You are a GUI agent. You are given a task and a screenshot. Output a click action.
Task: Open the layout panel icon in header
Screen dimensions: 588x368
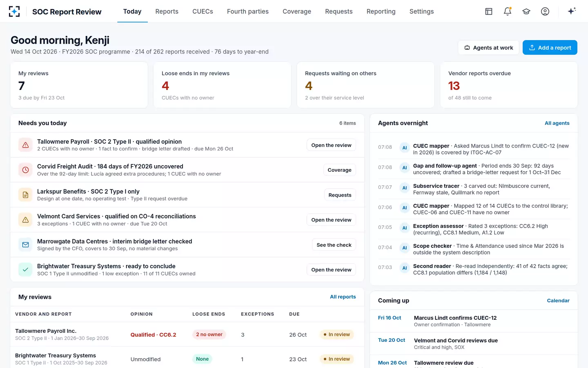(x=489, y=11)
